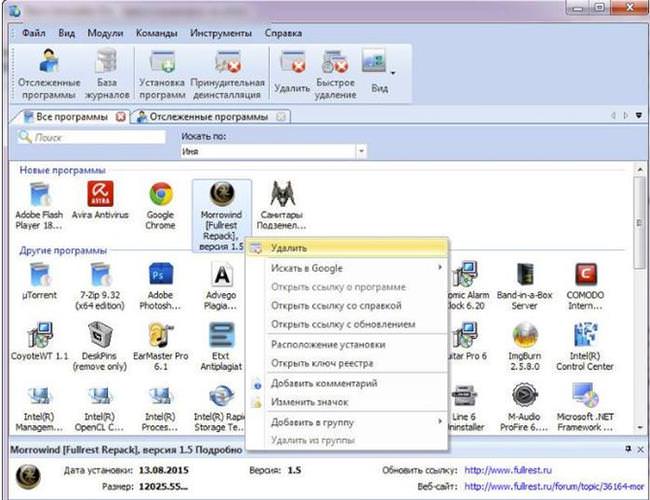
Task: Select the Adobe Photoshop icon
Action: coord(160,286)
